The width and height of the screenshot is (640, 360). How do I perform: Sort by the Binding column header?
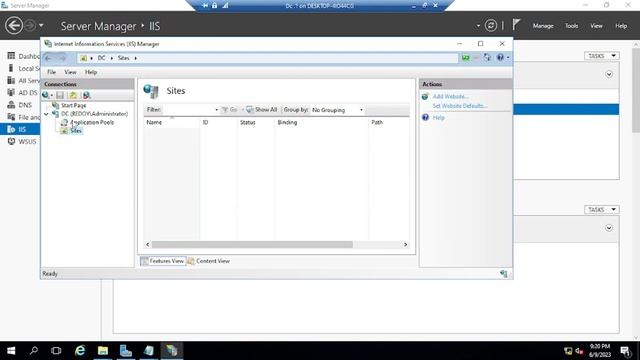pos(287,122)
